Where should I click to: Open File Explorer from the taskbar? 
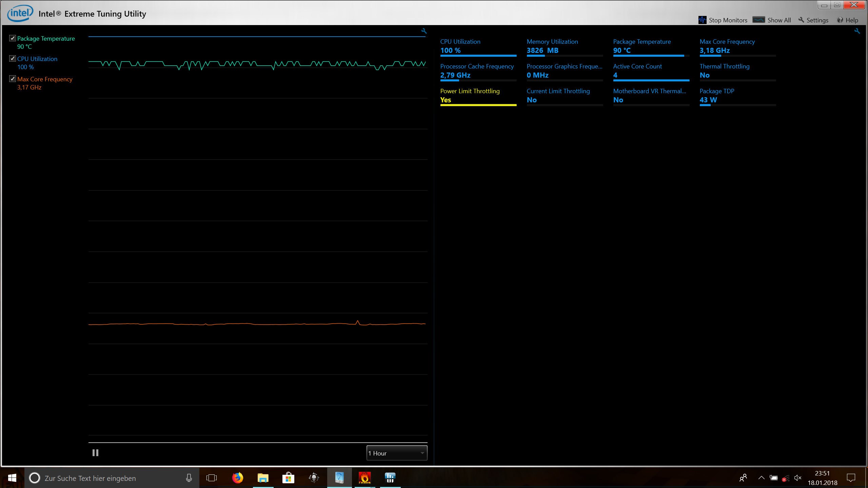click(x=263, y=478)
